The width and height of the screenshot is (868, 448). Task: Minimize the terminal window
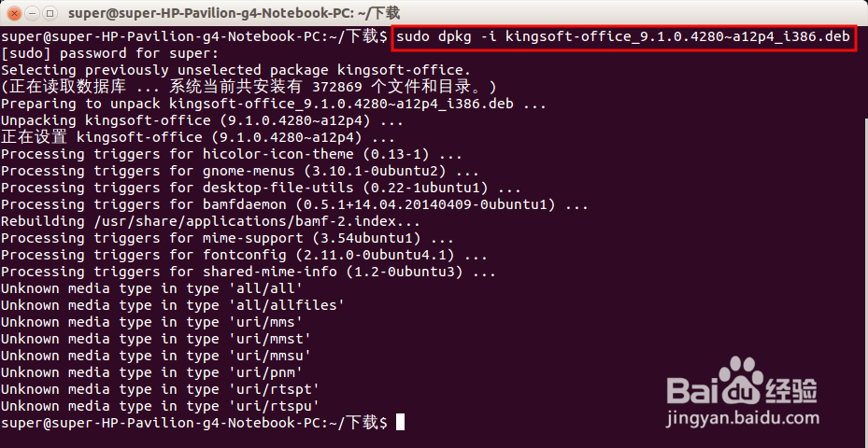(x=31, y=12)
